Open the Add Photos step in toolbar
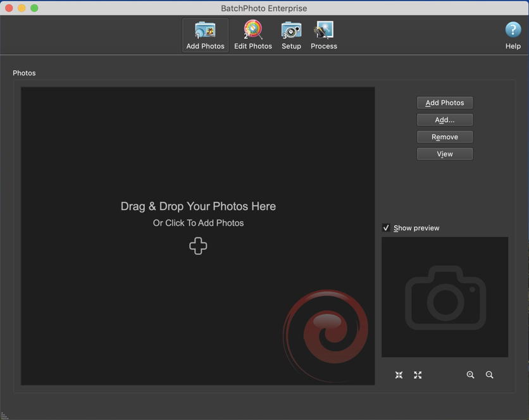529x420 pixels. click(x=205, y=35)
